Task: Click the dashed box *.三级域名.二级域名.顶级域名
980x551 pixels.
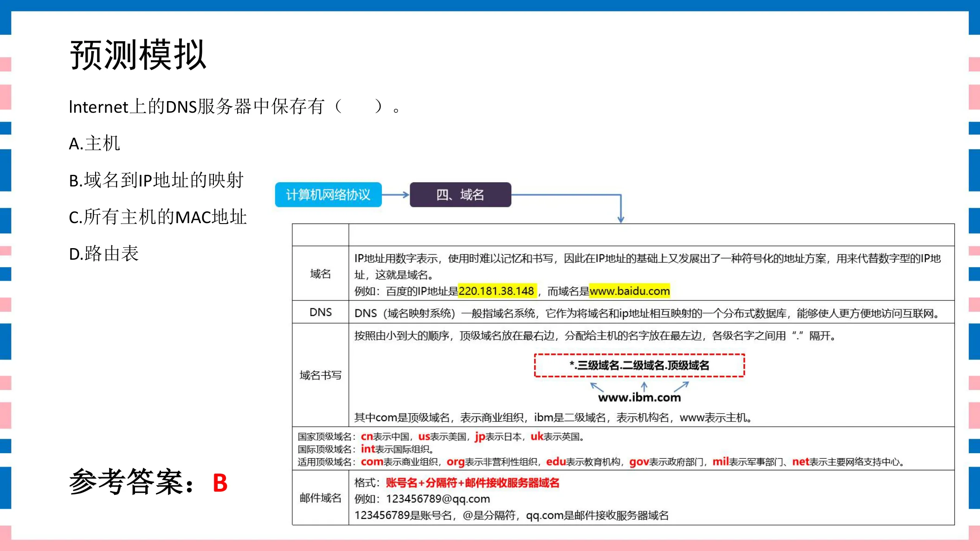Action: [x=639, y=365]
